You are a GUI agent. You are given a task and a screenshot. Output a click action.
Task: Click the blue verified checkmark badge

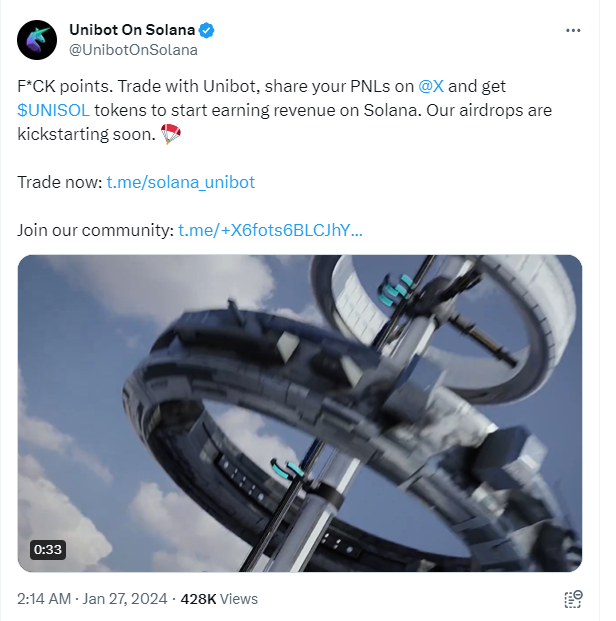click(x=206, y=30)
